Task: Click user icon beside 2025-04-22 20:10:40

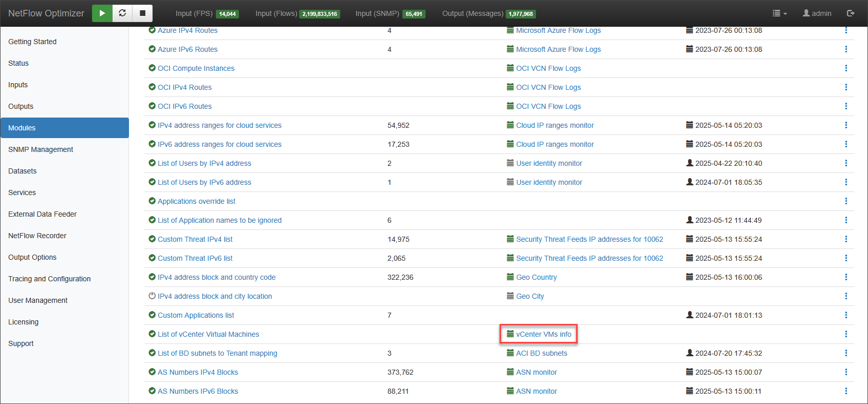Action: pos(690,163)
